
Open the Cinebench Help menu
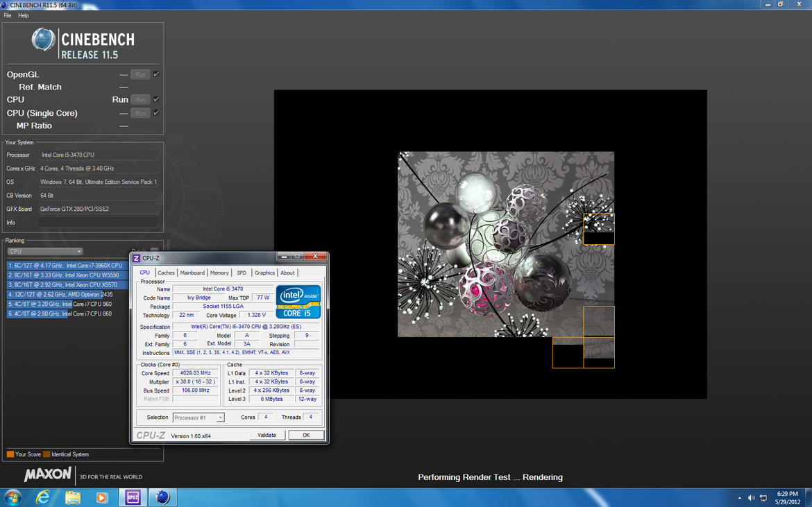(x=24, y=15)
